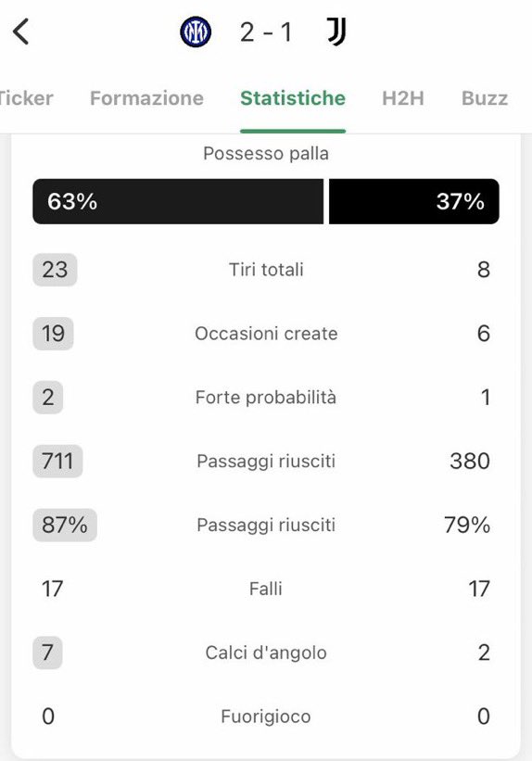Image resolution: width=532 pixels, height=761 pixels.
Task: Switch to the Ticker tab
Action: pos(25,98)
